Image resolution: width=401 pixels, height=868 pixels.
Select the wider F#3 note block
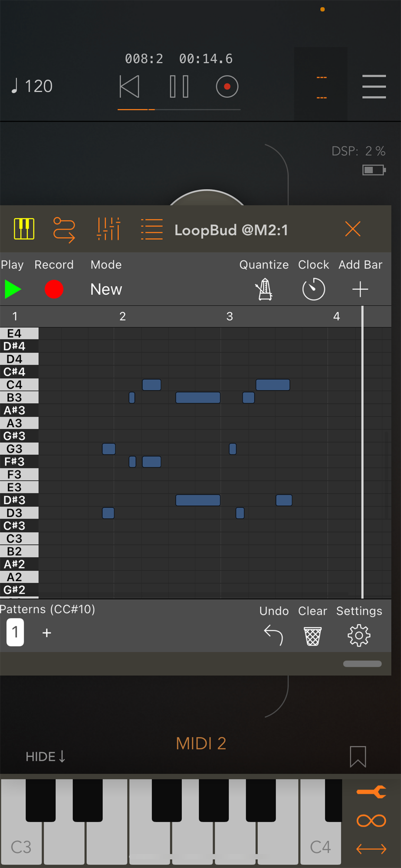[x=151, y=462]
